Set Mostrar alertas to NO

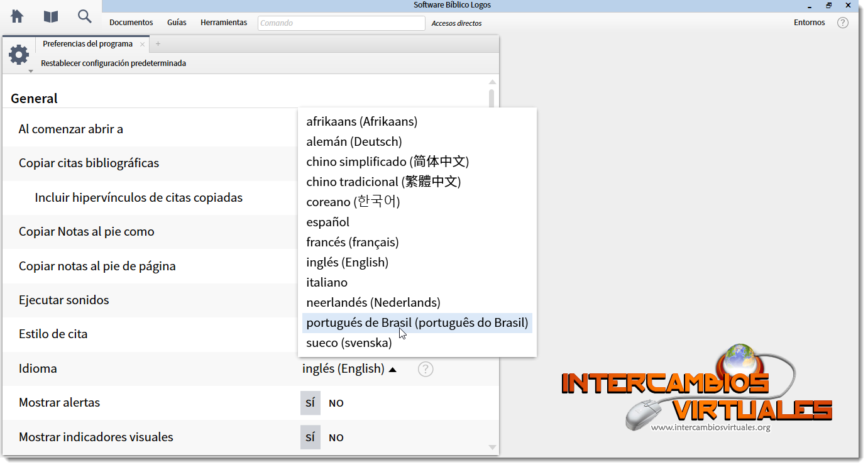click(x=336, y=404)
